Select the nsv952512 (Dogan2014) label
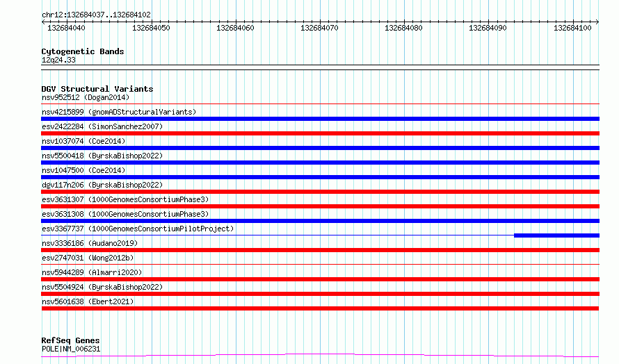The image size is (619, 364). pyautogui.click(x=86, y=97)
